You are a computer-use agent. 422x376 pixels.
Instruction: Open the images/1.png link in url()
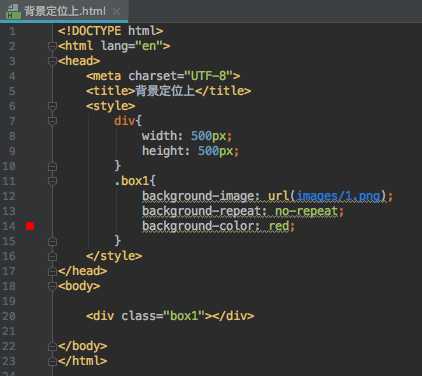tap(338, 196)
